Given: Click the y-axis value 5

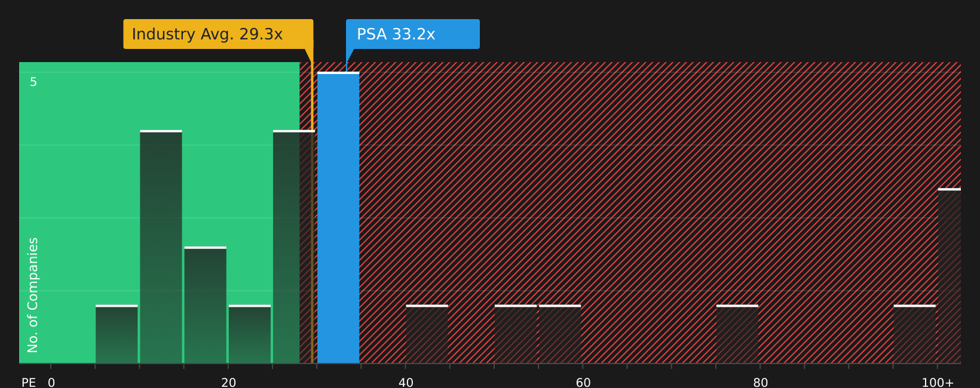Looking at the screenshot, I should point(33,82).
